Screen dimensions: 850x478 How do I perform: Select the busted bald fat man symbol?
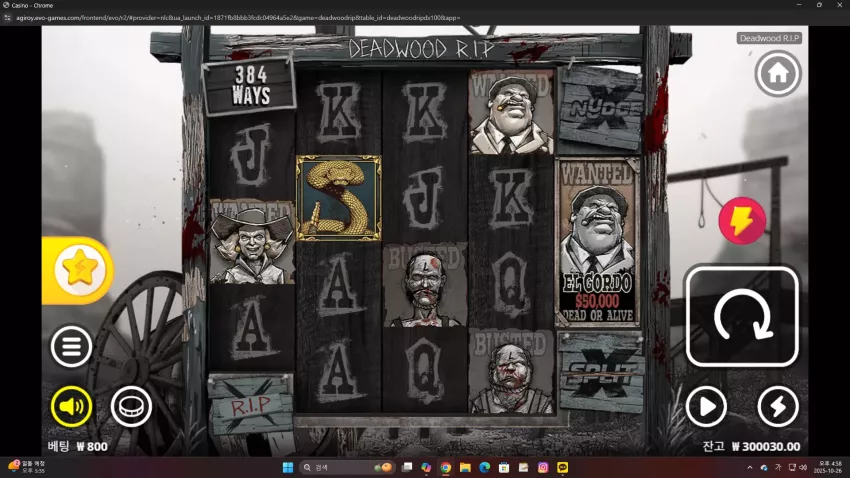(x=511, y=371)
